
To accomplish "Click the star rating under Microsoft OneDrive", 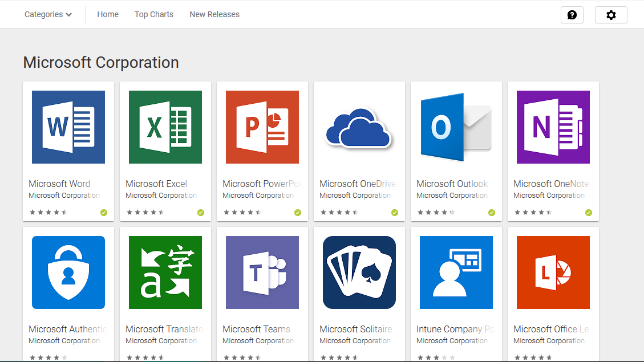I will pos(339,212).
